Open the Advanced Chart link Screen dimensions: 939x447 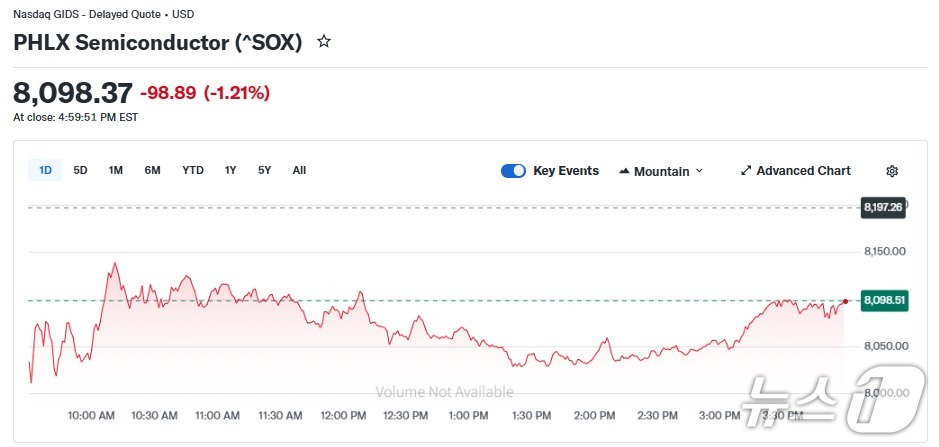point(802,171)
